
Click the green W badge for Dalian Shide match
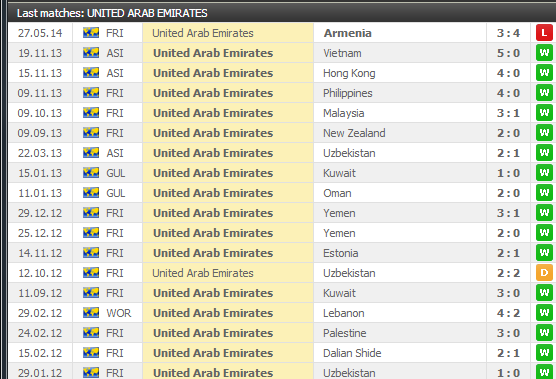(x=544, y=353)
